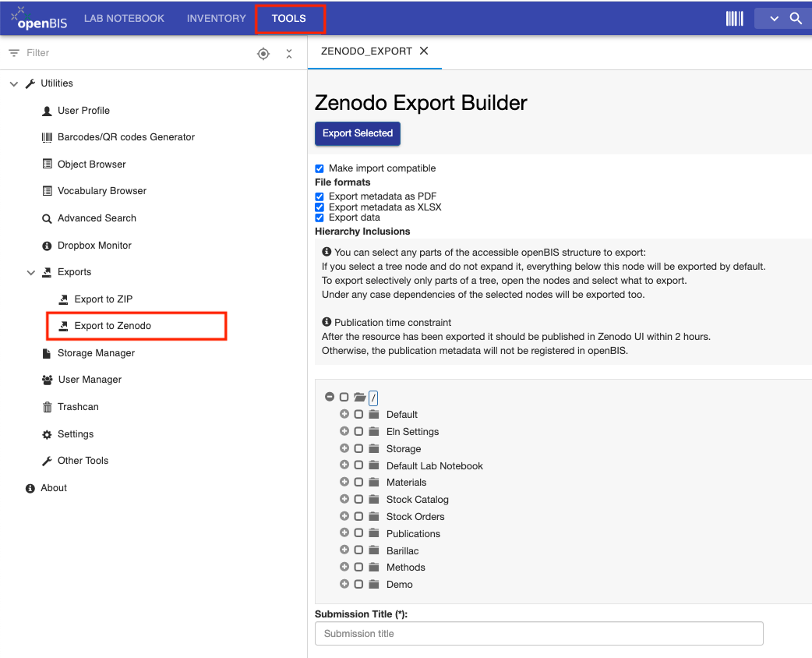
Task: Click the Trashcan bin icon
Action: tap(47, 407)
